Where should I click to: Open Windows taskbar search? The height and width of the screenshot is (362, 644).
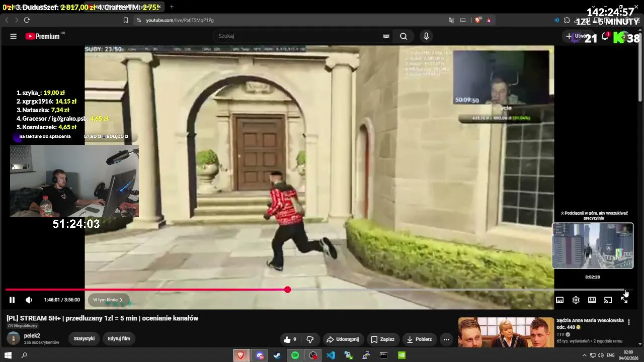pyautogui.click(x=24, y=355)
